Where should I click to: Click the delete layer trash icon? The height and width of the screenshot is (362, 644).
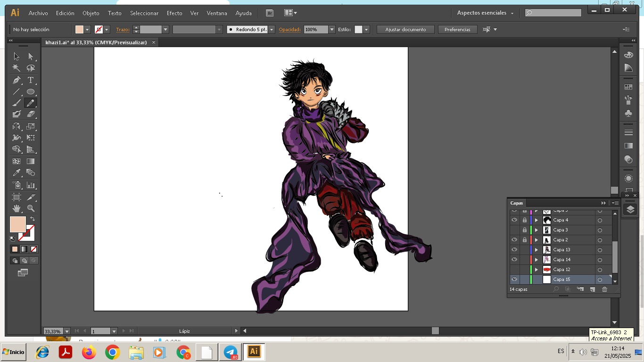tap(604, 289)
